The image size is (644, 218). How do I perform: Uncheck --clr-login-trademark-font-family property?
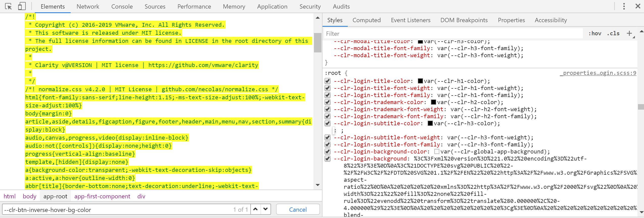point(328,116)
